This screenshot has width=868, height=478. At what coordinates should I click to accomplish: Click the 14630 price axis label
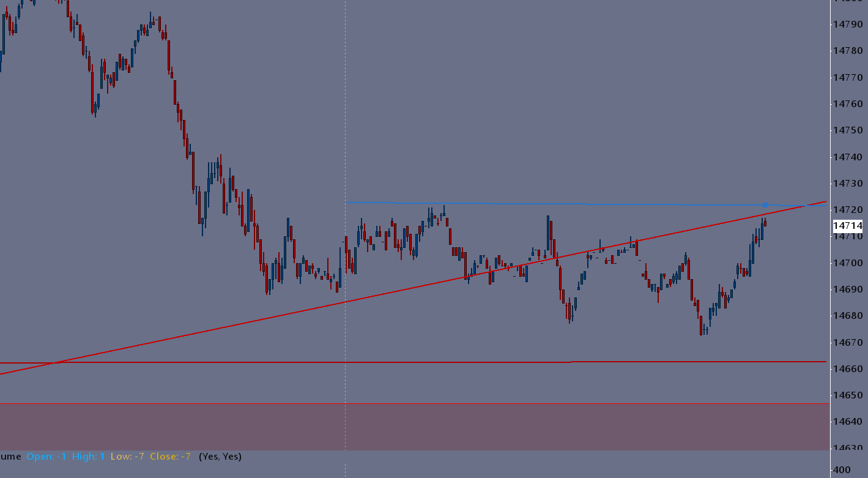click(x=848, y=449)
